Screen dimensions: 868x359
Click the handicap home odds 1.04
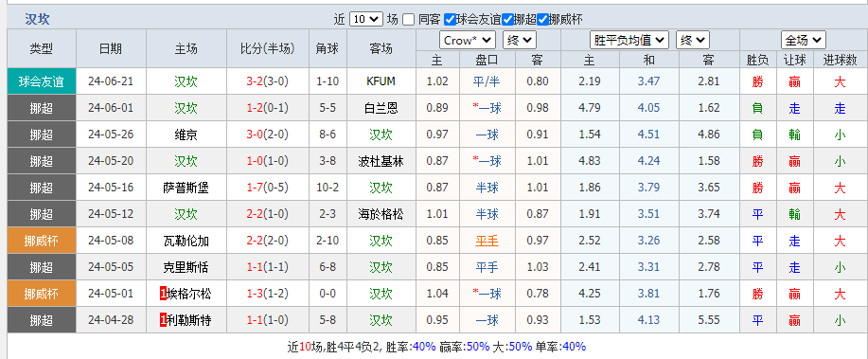[437, 295]
